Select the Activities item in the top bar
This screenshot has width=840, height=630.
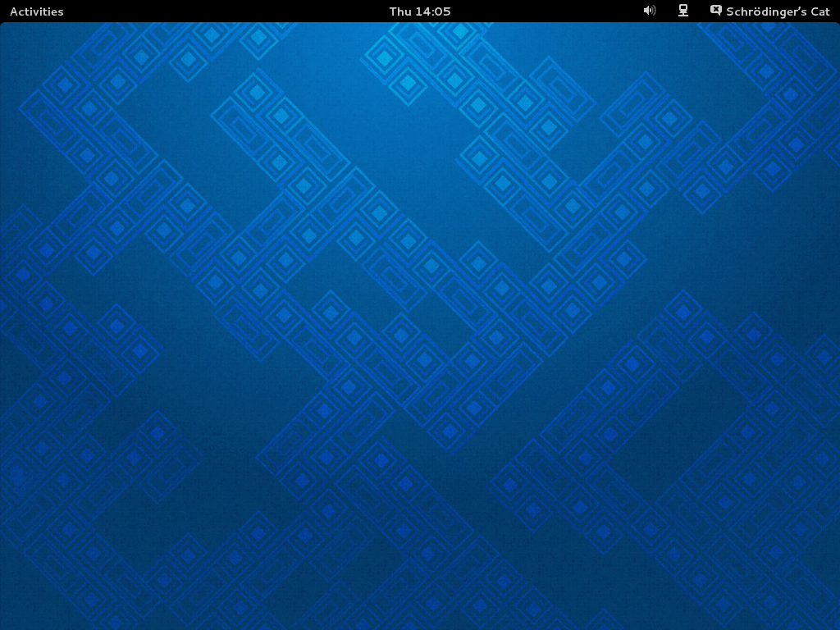coord(36,11)
